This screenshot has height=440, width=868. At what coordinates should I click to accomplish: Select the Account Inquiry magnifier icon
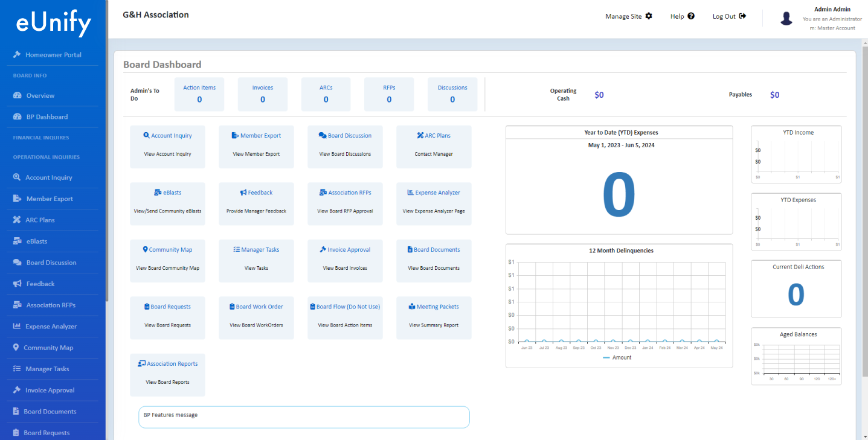[x=16, y=177]
